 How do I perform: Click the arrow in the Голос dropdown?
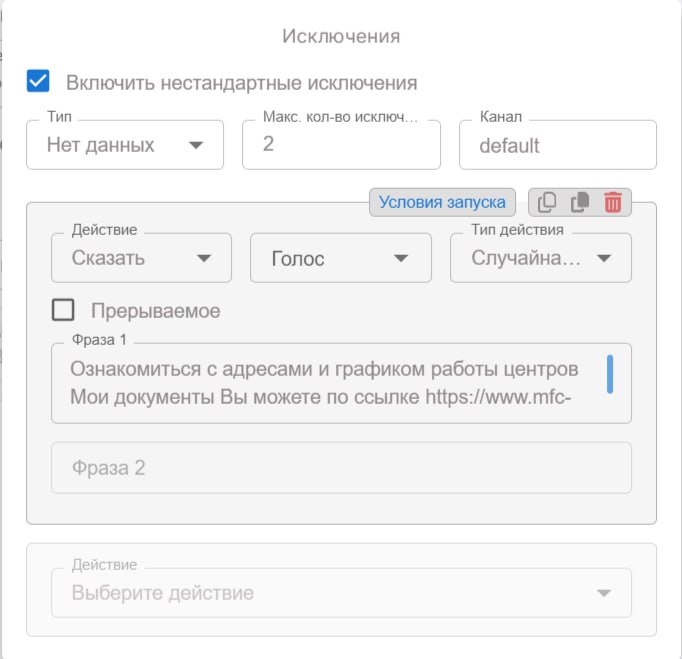pyautogui.click(x=402, y=258)
